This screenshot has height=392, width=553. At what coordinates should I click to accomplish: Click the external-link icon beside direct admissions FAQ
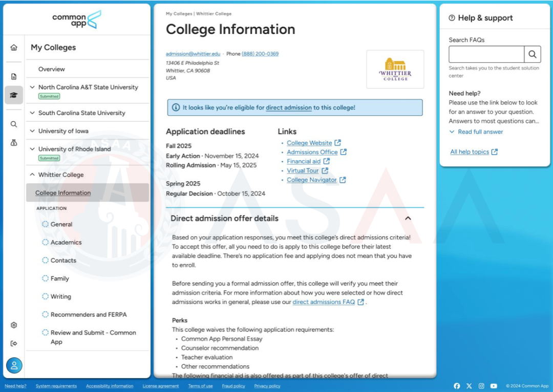coord(360,302)
